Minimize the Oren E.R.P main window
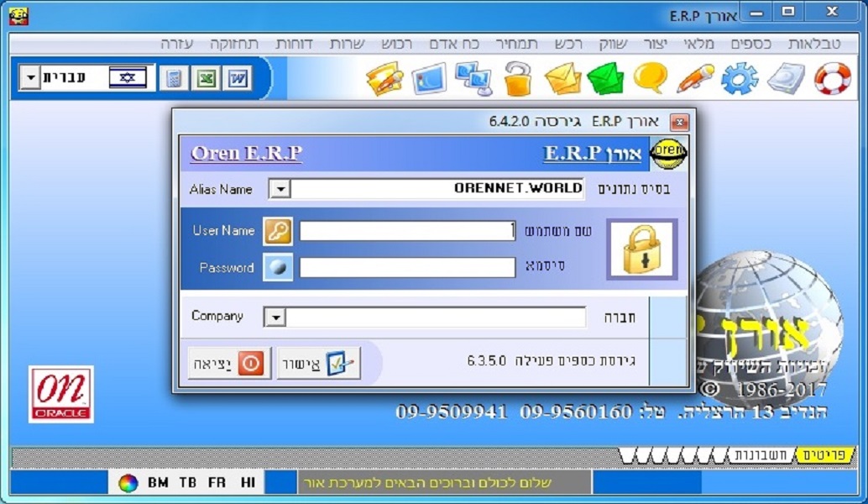Image resolution: width=868 pixels, height=504 pixels. 756,13
